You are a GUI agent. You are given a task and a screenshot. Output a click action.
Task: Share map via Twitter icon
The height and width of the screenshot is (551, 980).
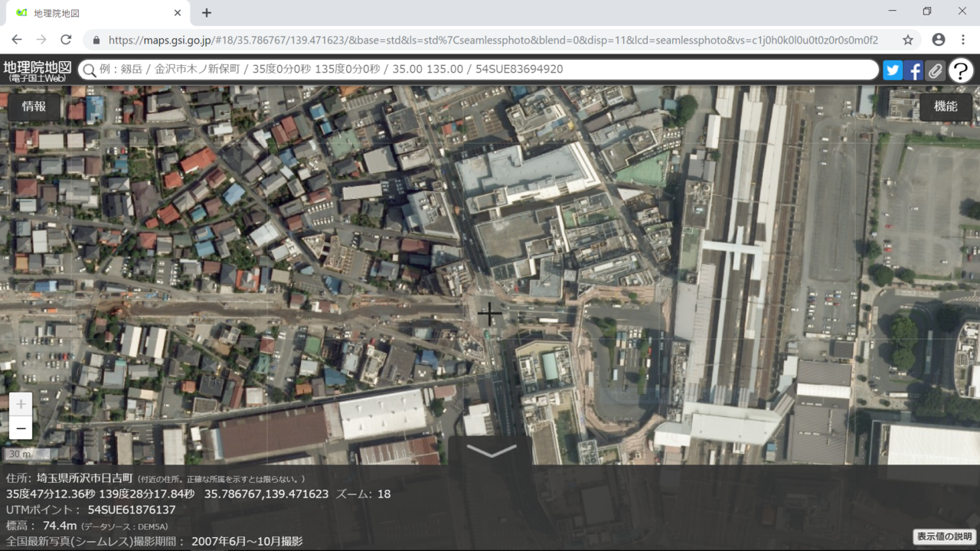(x=893, y=70)
